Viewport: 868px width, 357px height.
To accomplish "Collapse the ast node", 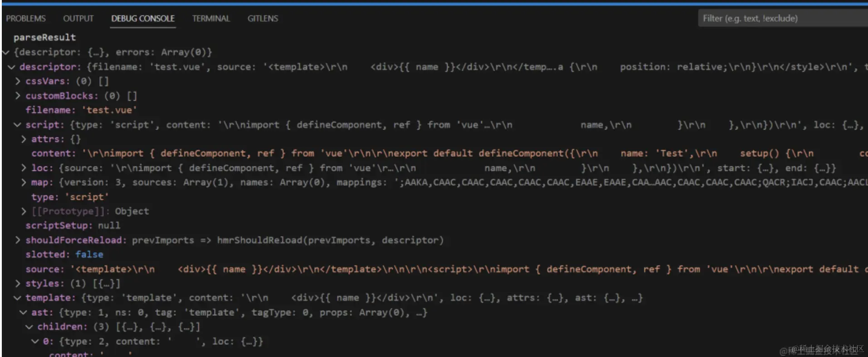I will [24, 313].
